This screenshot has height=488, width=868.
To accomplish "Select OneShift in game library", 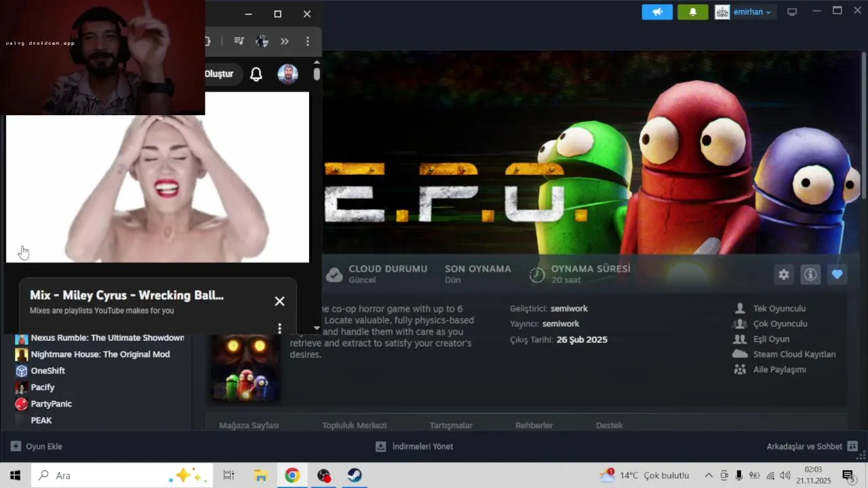I will tap(47, 371).
